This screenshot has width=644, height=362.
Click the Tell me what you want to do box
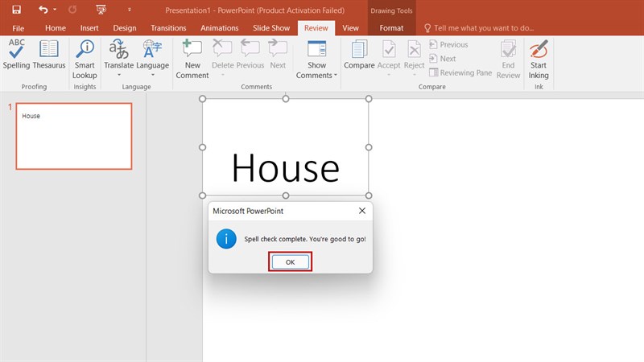[479, 28]
